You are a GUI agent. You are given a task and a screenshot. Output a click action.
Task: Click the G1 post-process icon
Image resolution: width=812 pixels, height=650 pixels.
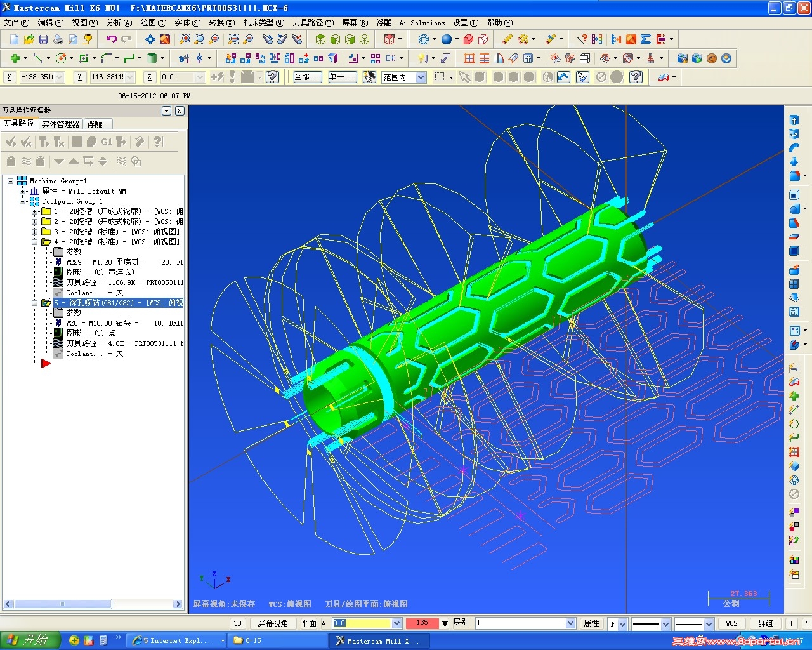tap(107, 142)
